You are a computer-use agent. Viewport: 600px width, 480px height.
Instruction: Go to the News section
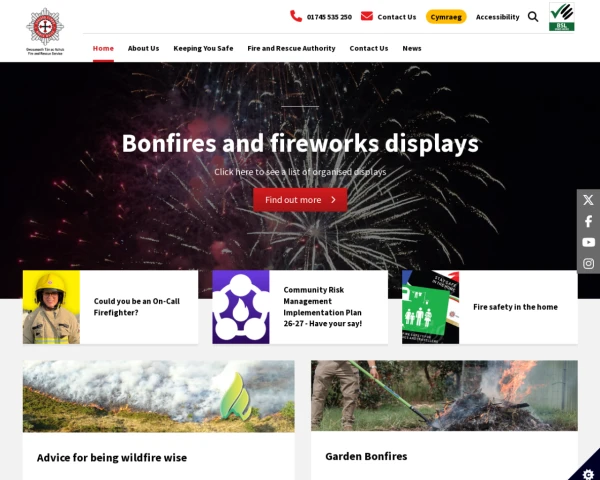pos(412,48)
